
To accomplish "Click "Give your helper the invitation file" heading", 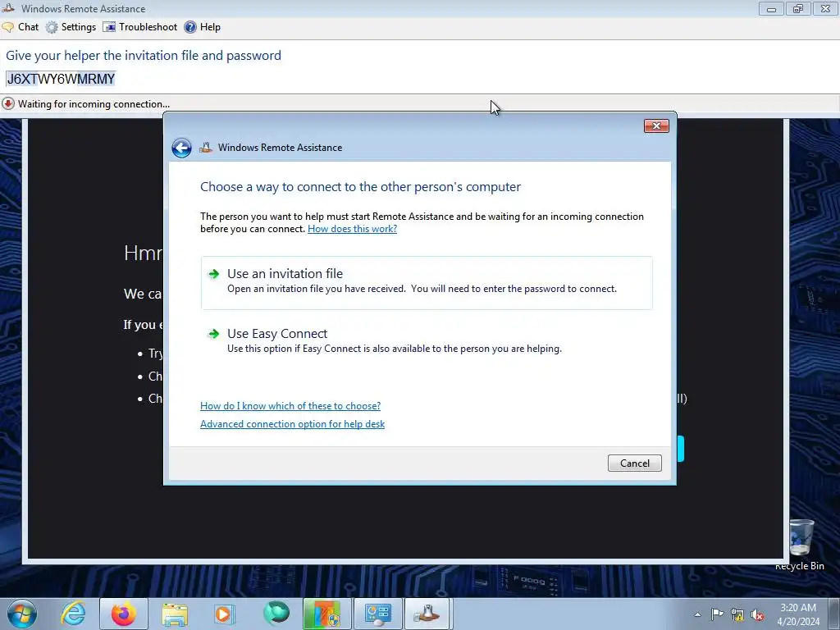I will pyautogui.click(x=144, y=56).
